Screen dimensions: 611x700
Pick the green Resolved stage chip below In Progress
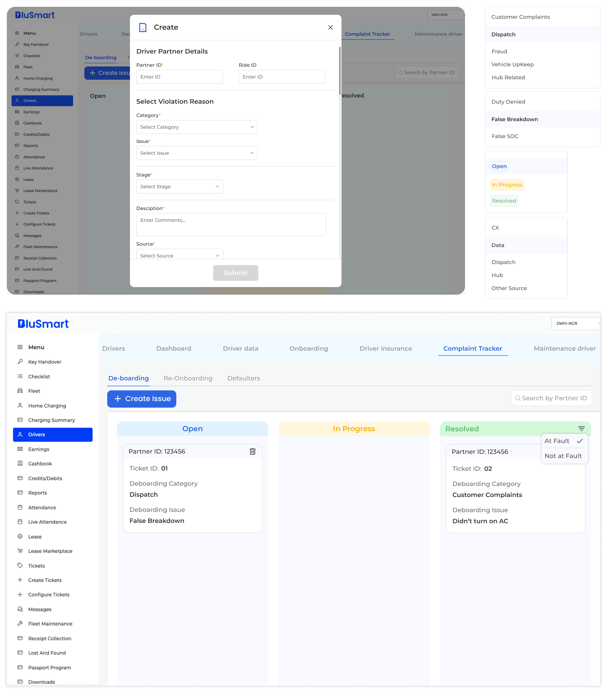(x=504, y=201)
